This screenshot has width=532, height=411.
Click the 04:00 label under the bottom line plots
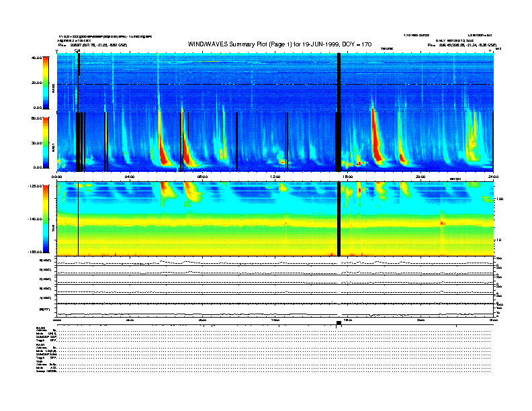tap(130, 320)
